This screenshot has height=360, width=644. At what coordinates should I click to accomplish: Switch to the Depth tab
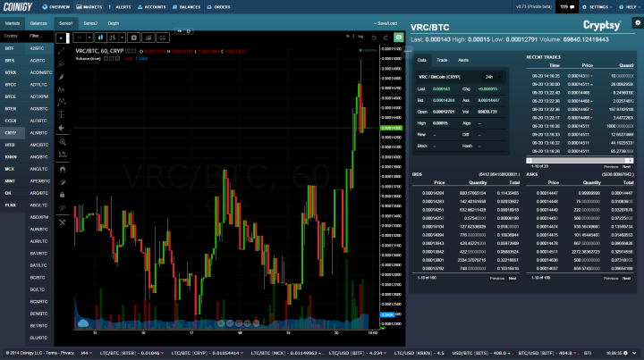pos(114,21)
